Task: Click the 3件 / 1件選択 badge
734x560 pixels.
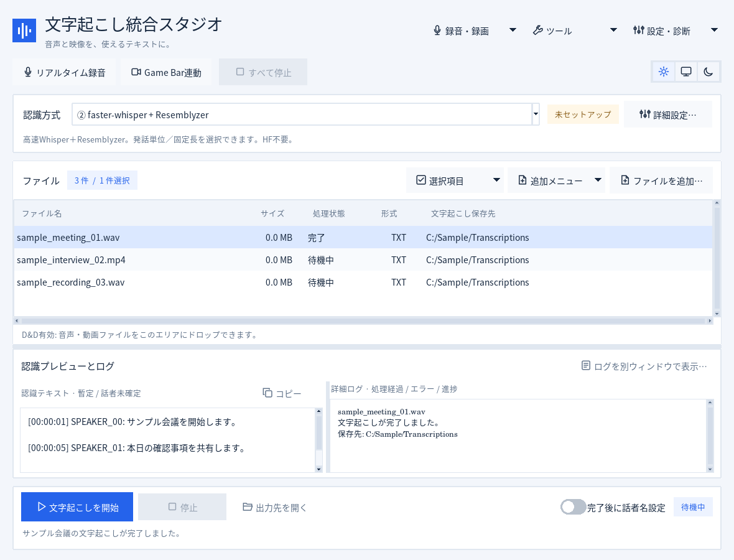Action: click(102, 180)
